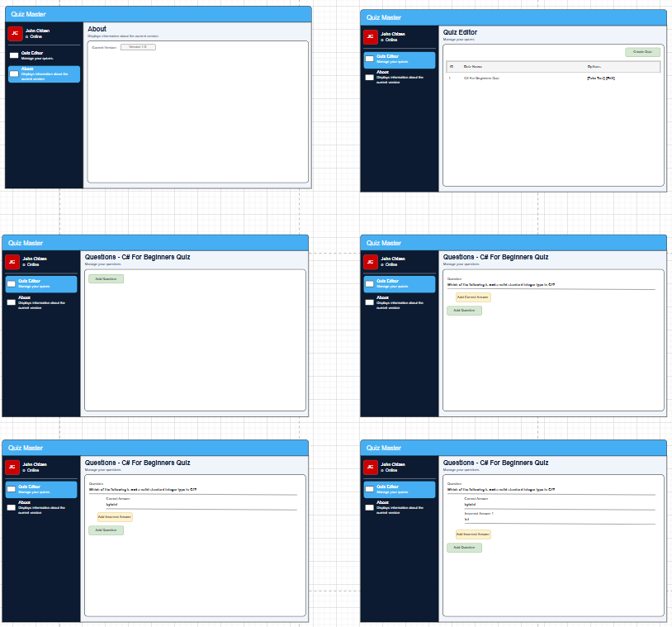Click the JC avatar in the About screen mockup
This screenshot has width=672, height=627.
[15, 33]
